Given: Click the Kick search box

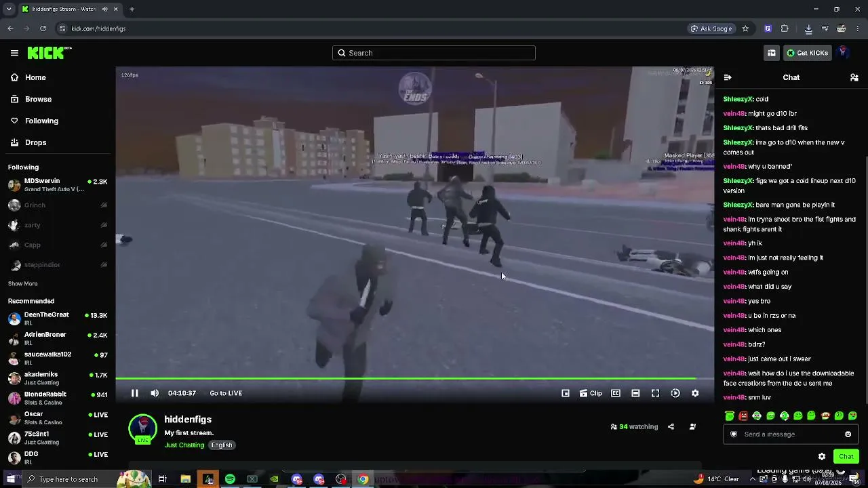Looking at the screenshot, I should pos(434,53).
